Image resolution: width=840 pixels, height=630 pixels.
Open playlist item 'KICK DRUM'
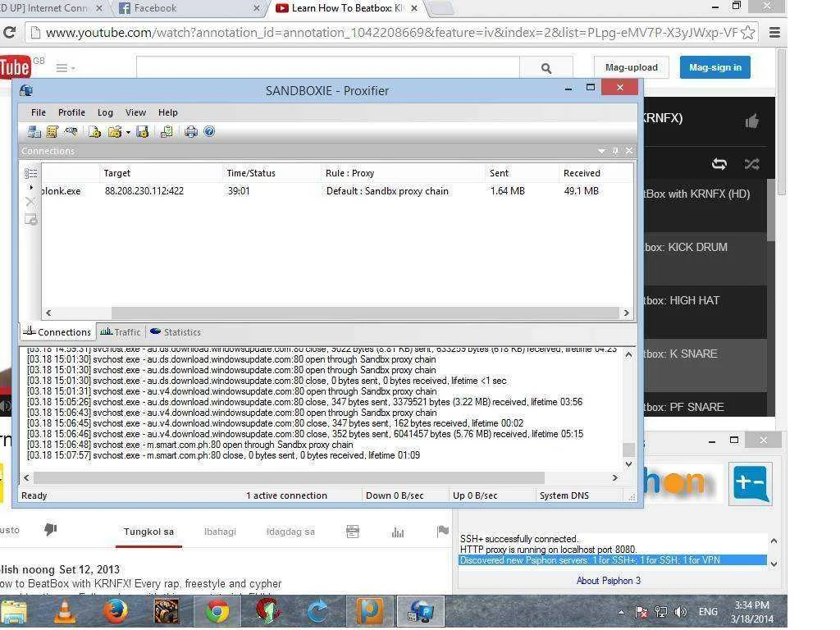pos(705,258)
